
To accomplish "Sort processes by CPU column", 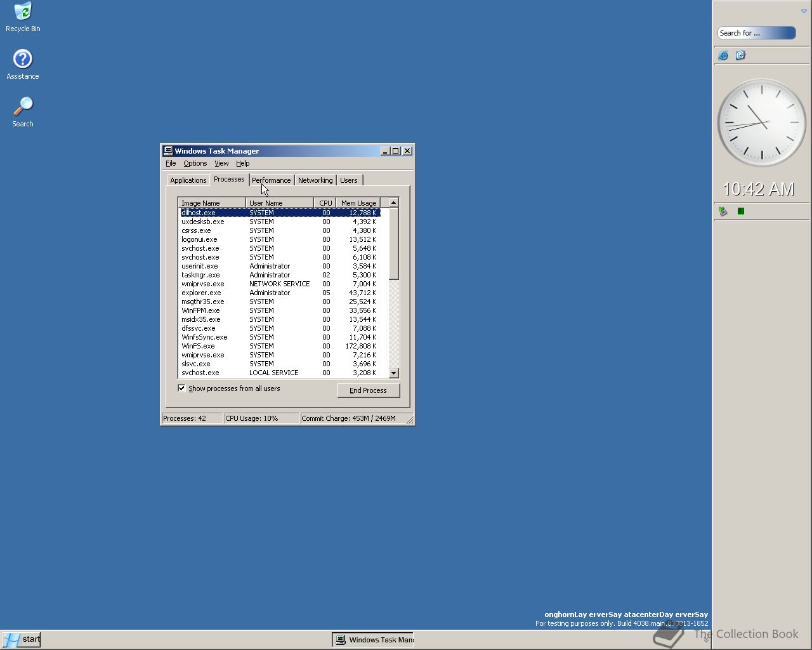I will [325, 203].
